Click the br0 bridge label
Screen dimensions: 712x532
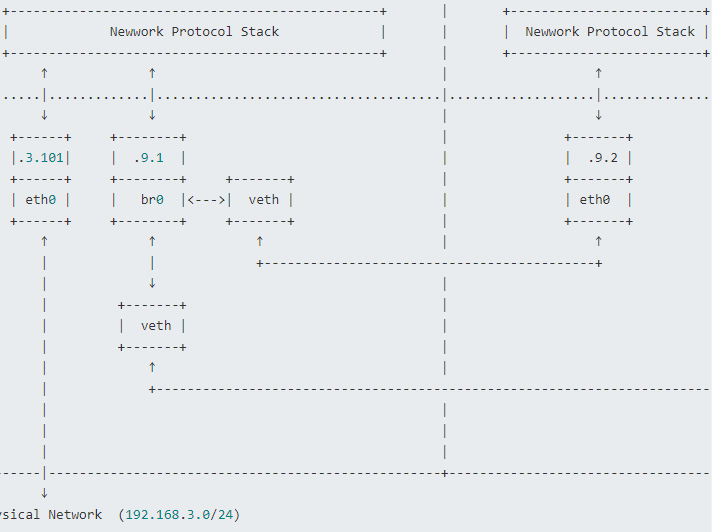(x=152, y=199)
